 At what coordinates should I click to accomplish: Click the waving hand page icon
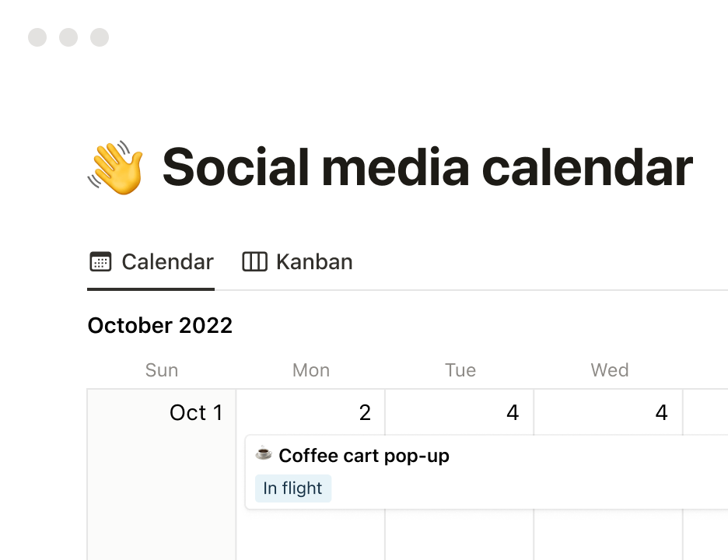[x=116, y=167]
